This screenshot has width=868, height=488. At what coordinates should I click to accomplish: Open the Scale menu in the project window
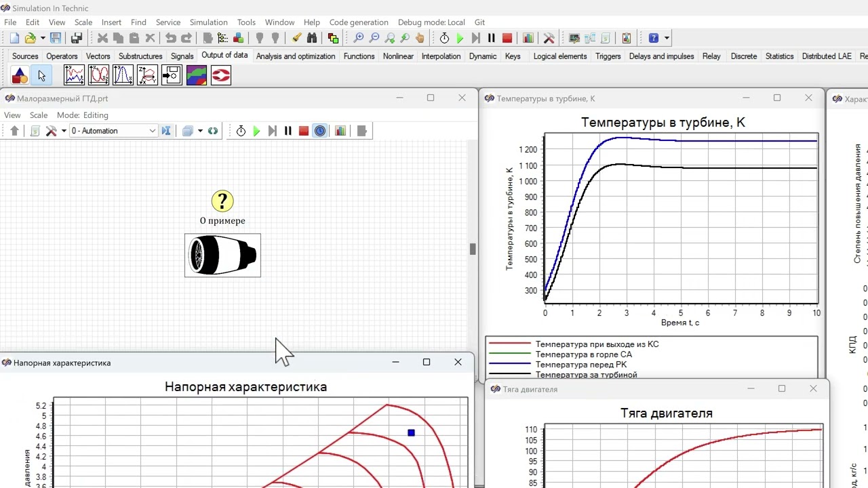point(39,115)
